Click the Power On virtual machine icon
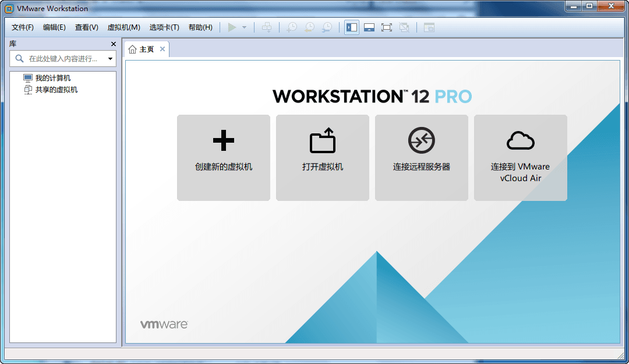This screenshot has width=629, height=364. pyautogui.click(x=231, y=27)
